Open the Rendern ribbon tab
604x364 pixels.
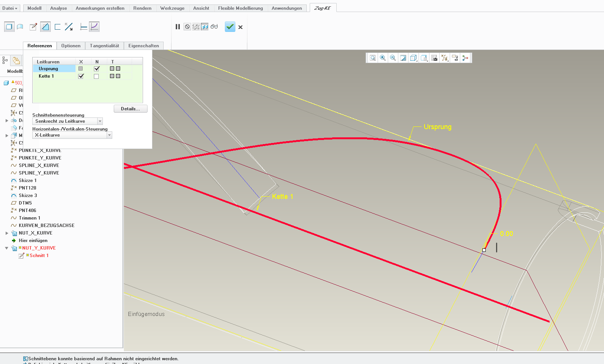143,8
